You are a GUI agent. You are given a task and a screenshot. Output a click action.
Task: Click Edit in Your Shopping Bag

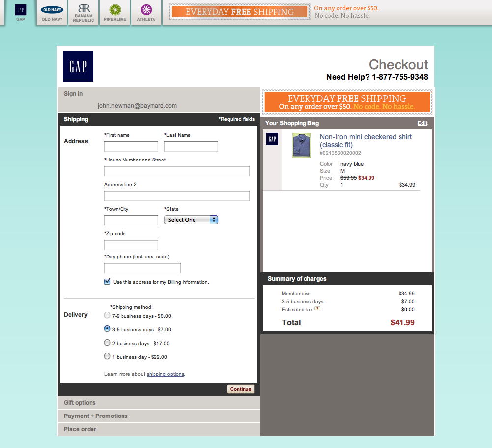coord(422,123)
